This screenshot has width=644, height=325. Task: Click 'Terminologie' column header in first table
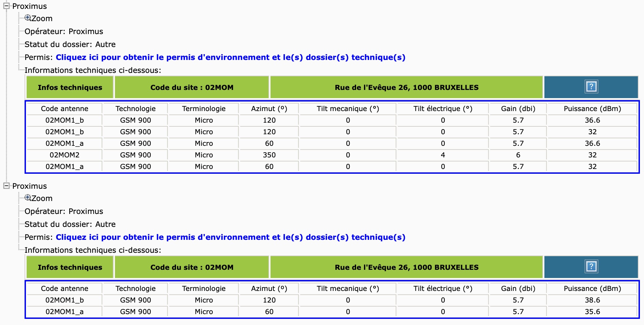(204, 109)
